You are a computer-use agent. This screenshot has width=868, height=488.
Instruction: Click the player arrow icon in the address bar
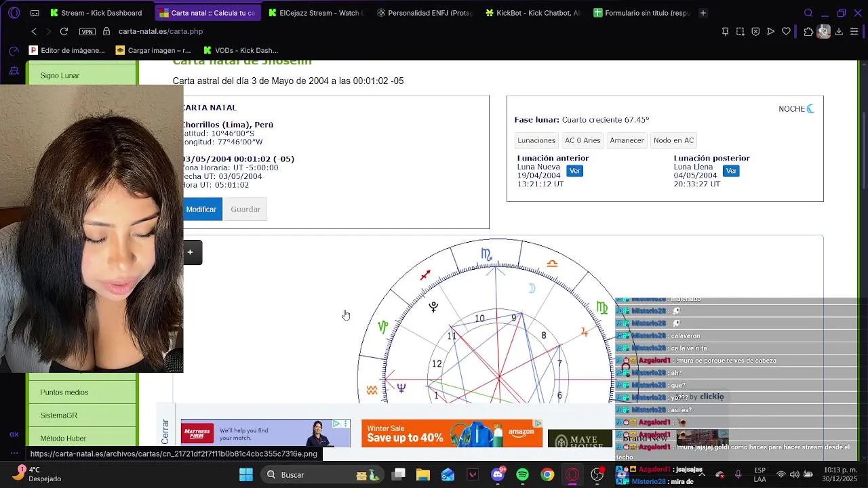(x=771, y=31)
